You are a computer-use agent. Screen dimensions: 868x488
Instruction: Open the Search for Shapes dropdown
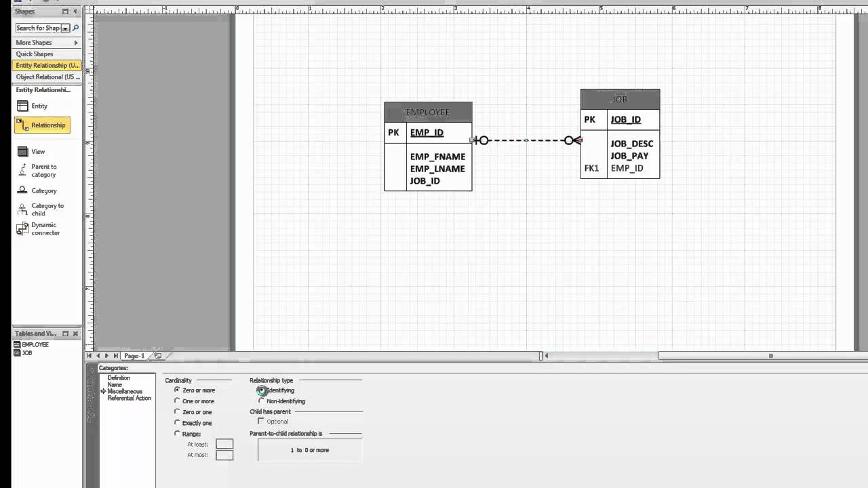[x=65, y=28]
